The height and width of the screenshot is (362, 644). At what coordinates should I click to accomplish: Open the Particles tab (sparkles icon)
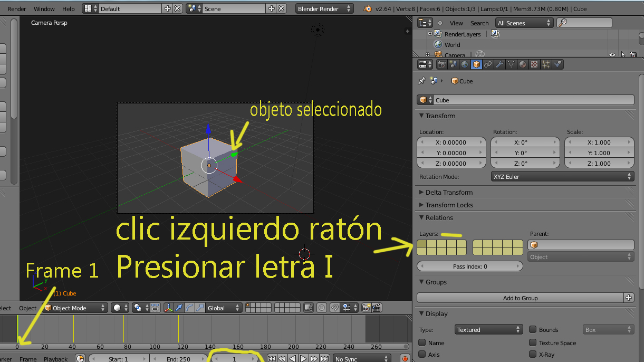coord(546,64)
